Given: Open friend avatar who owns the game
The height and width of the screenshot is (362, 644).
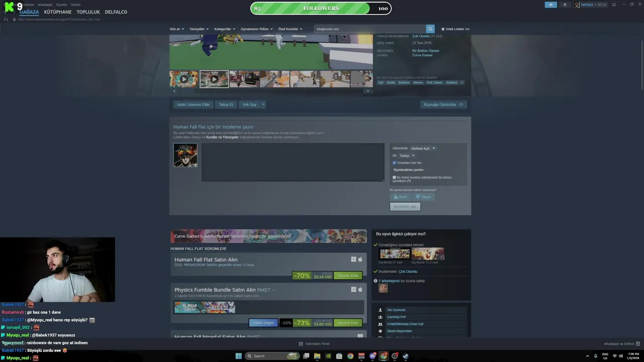Looking at the screenshot, I should click(383, 288).
